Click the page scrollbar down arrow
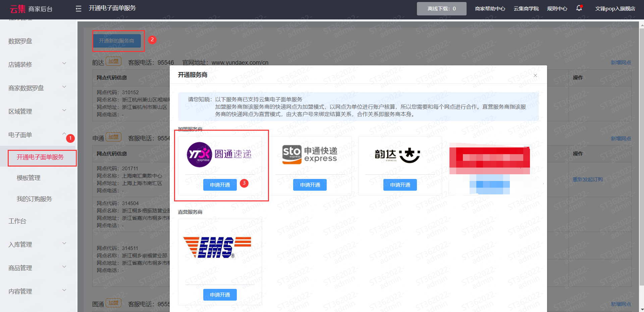644x312 pixels. [x=642, y=309]
